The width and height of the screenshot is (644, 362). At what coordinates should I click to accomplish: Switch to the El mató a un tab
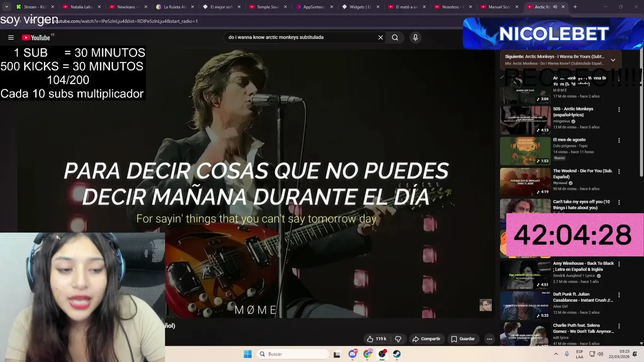(407, 7)
